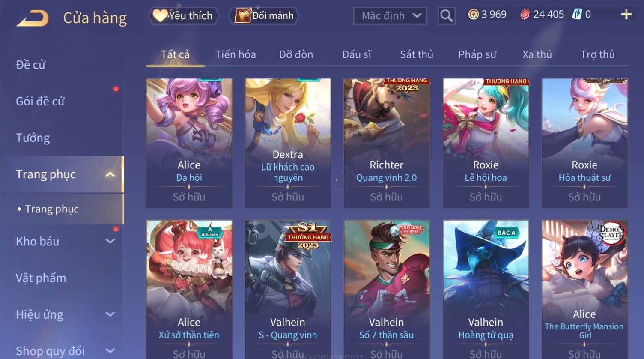
Task: Click the blue ticket currency icon
Action: pyautogui.click(x=577, y=15)
